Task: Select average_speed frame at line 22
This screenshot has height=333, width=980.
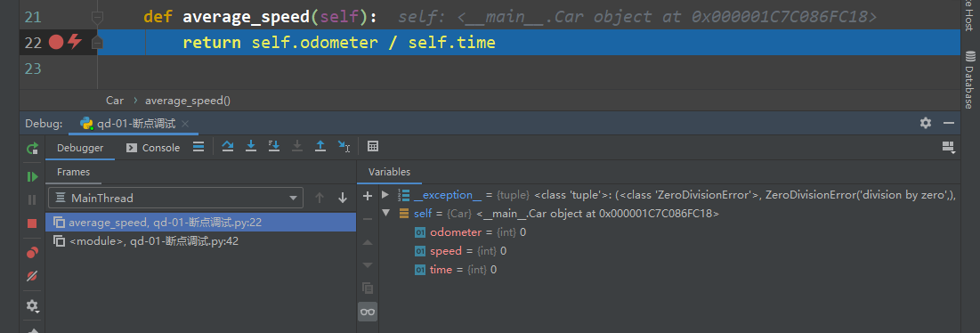Action: click(200, 222)
